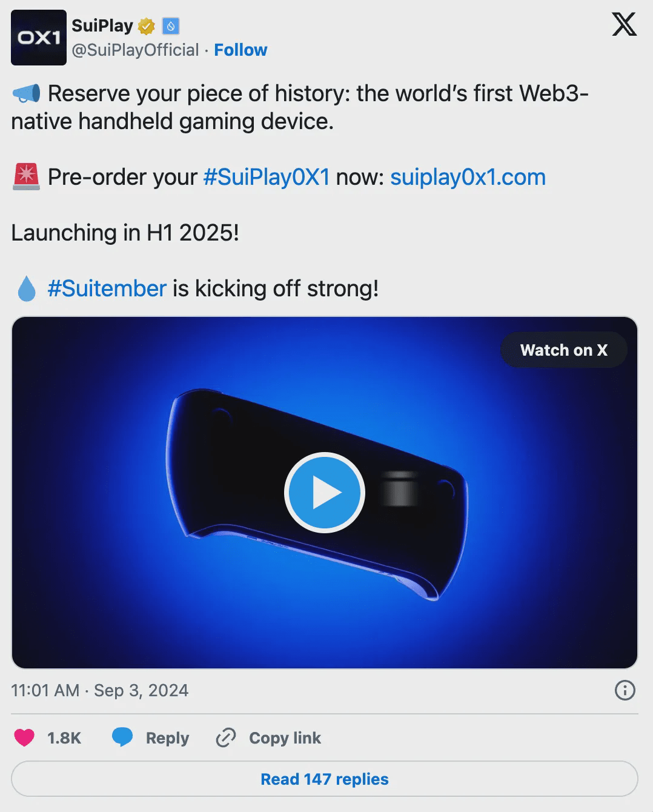Viewport: 653px width, 812px height.
Task: Open the SuiPlay 0X1 profile avatar
Action: (x=39, y=38)
